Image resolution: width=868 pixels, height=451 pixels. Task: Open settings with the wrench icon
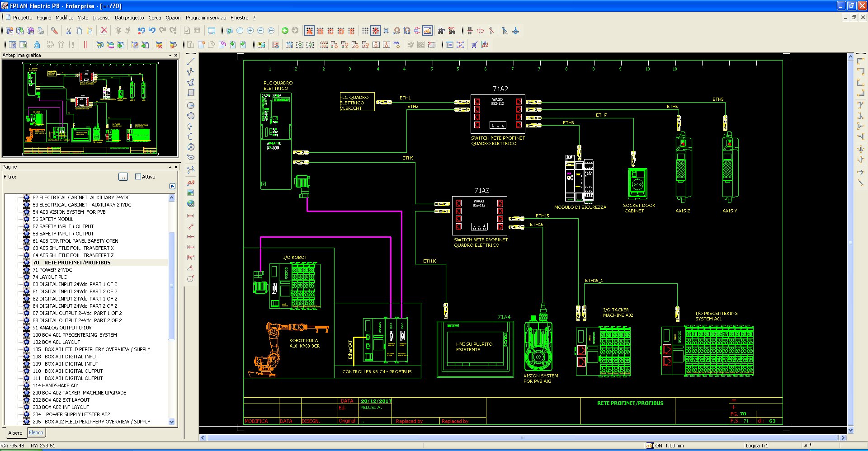click(54, 31)
